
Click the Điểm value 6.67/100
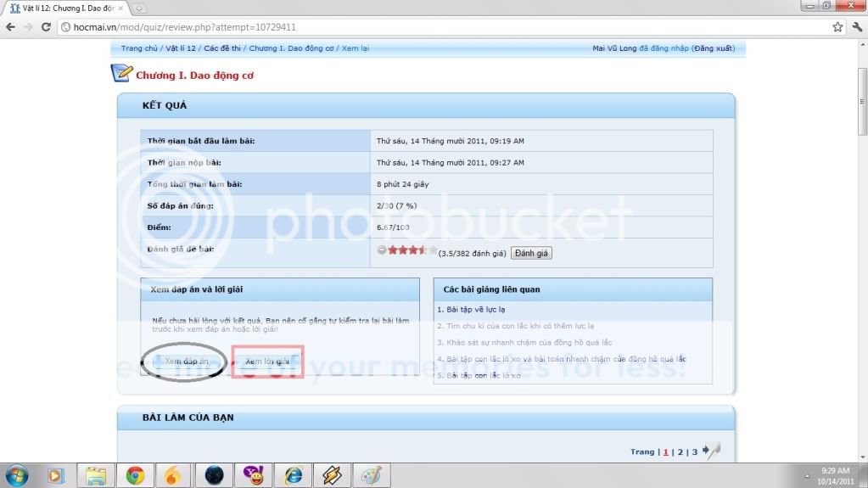(393, 227)
